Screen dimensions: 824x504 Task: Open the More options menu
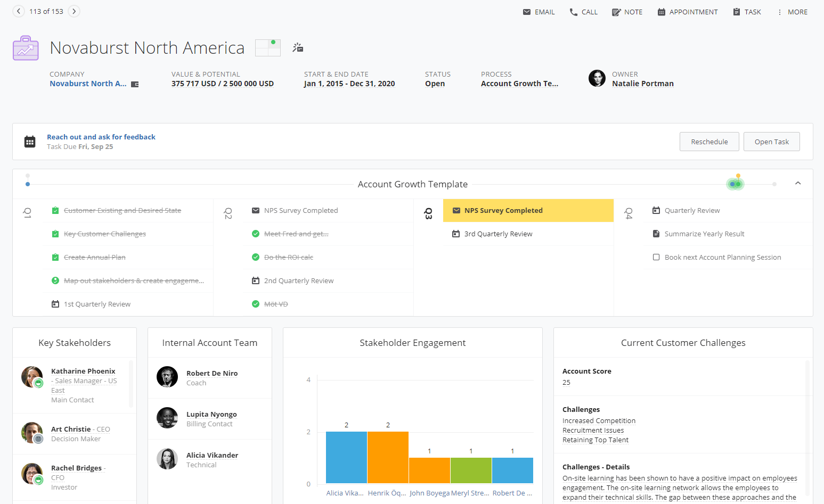[x=781, y=11]
